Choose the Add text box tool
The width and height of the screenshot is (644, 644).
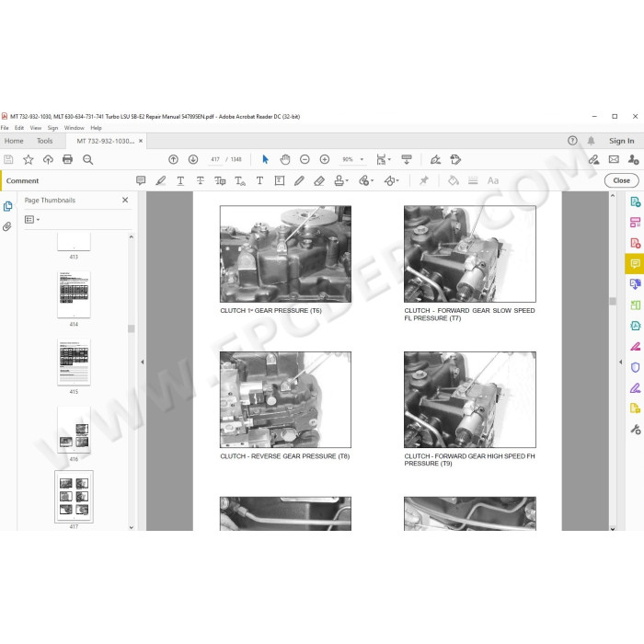280,180
